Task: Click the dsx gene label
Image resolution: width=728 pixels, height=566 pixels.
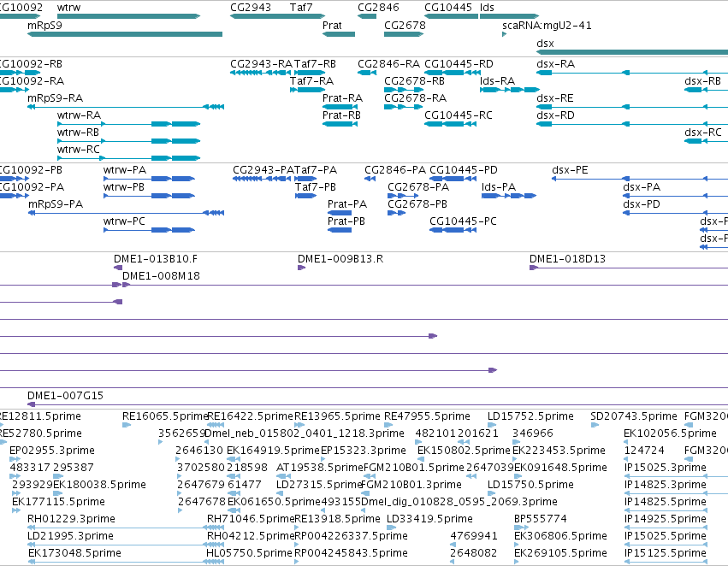Action: coord(545,44)
